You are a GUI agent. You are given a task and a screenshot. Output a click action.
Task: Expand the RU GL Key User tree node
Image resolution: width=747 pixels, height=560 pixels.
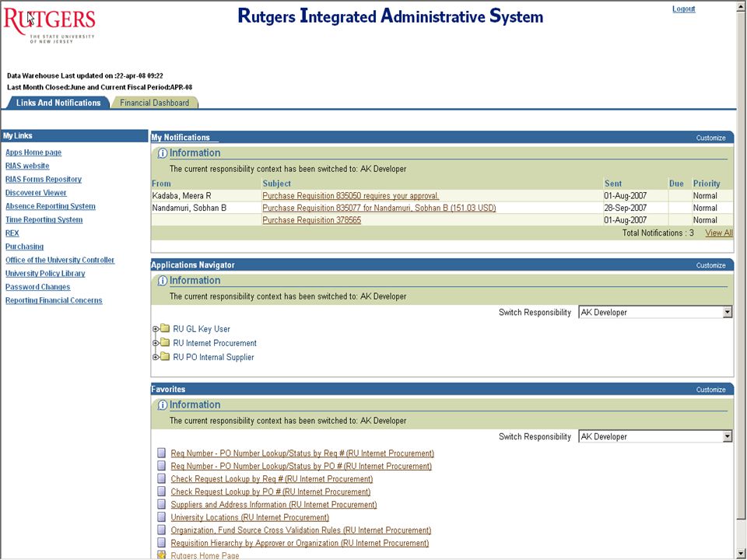pyautogui.click(x=156, y=329)
